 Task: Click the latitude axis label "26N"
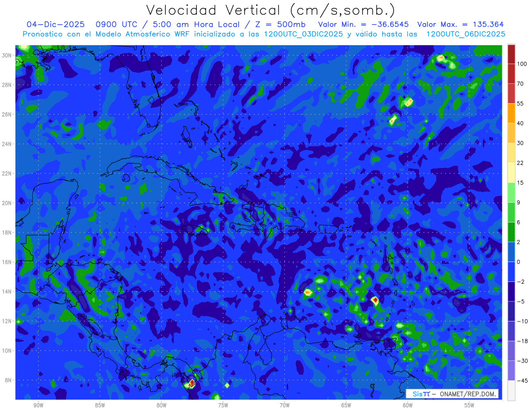7,114
